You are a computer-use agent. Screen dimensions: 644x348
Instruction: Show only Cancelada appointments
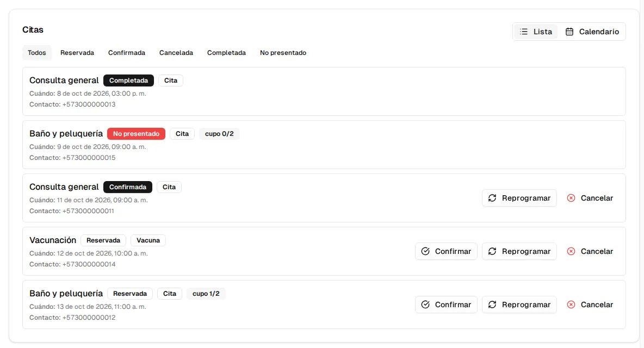pyautogui.click(x=176, y=53)
